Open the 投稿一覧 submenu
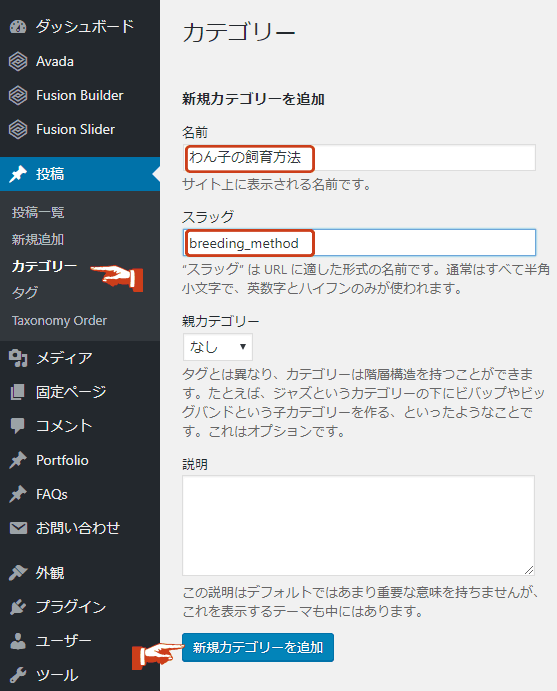This screenshot has height=691, width=557. click(38, 212)
